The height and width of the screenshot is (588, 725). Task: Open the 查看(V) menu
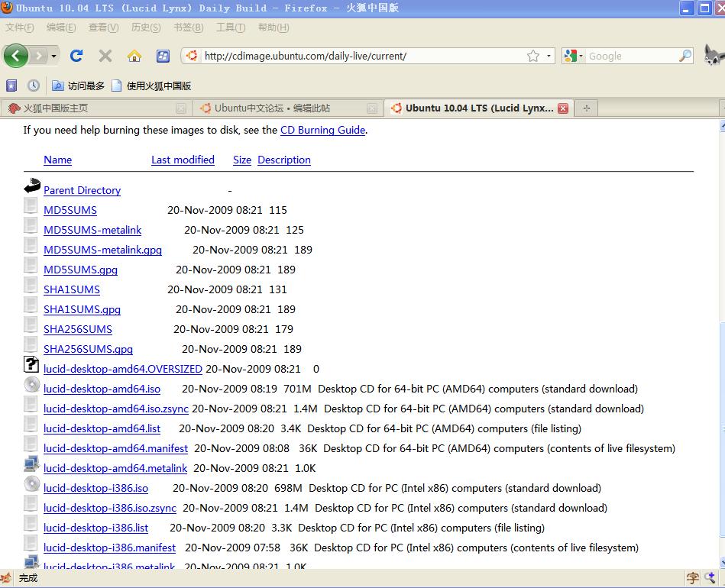coord(104,27)
